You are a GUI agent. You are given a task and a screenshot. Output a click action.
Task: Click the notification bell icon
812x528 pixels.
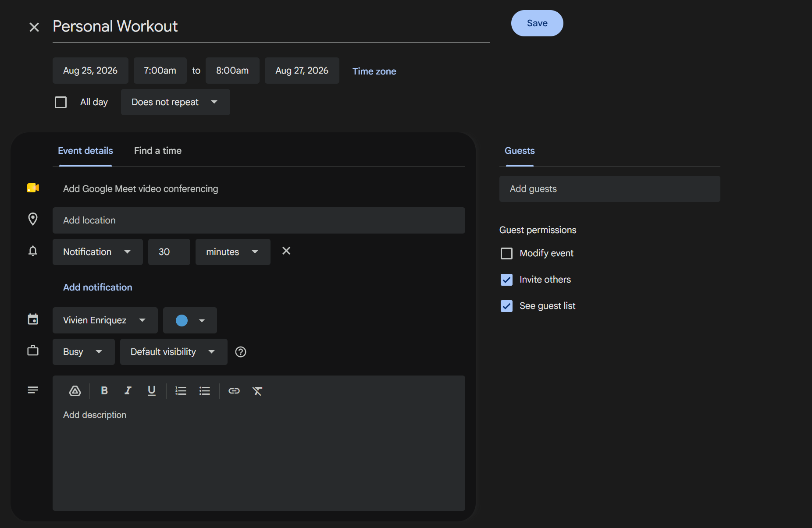pyautogui.click(x=33, y=251)
